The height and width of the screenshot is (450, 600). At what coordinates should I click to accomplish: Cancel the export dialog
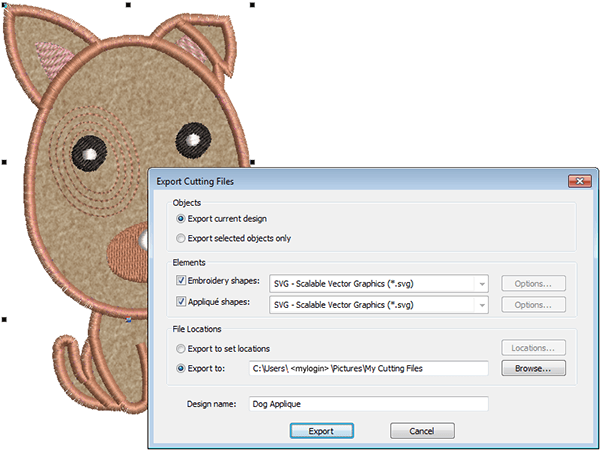point(422,431)
